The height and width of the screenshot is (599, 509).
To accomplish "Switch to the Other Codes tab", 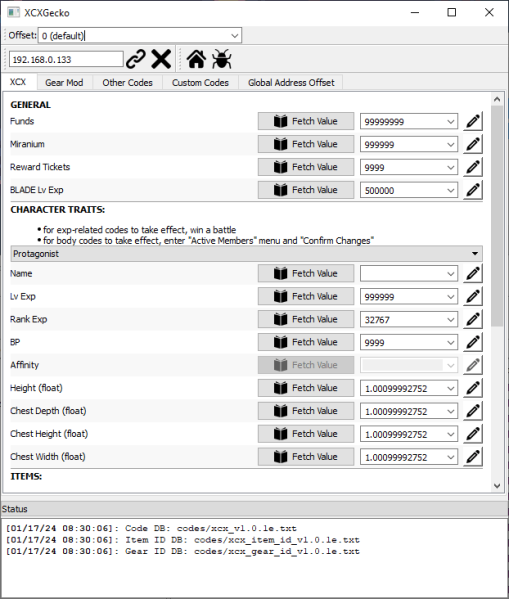I will tap(127, 83).
